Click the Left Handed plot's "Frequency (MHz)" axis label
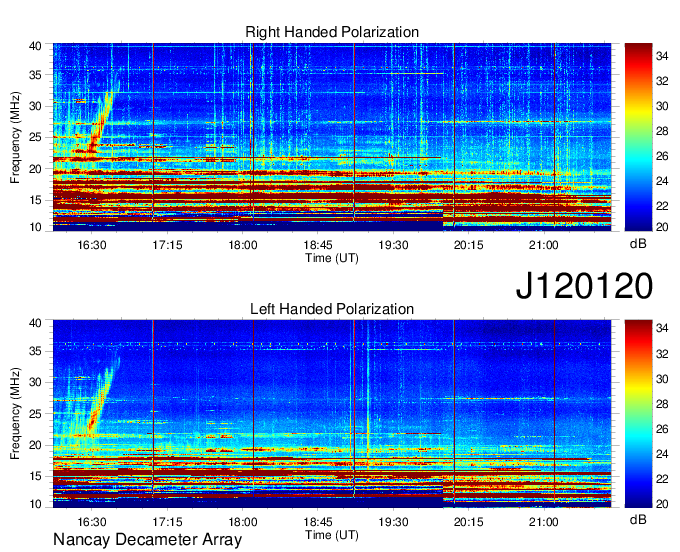 (x=15, y=414)
